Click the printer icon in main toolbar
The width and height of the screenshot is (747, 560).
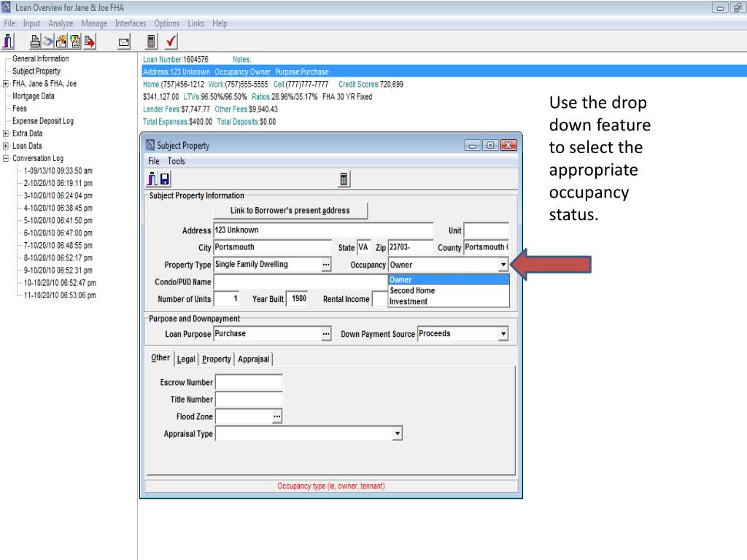coord(35,42)
